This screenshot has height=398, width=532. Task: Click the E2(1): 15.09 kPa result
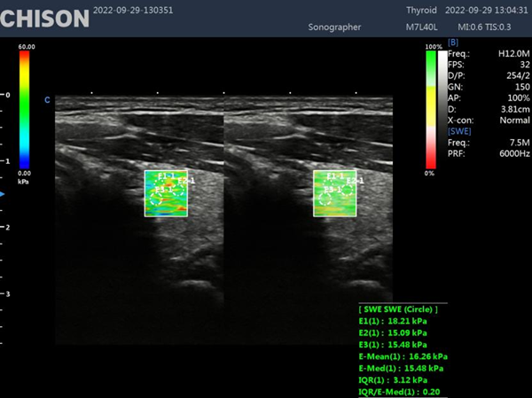[x=393, y=333]
